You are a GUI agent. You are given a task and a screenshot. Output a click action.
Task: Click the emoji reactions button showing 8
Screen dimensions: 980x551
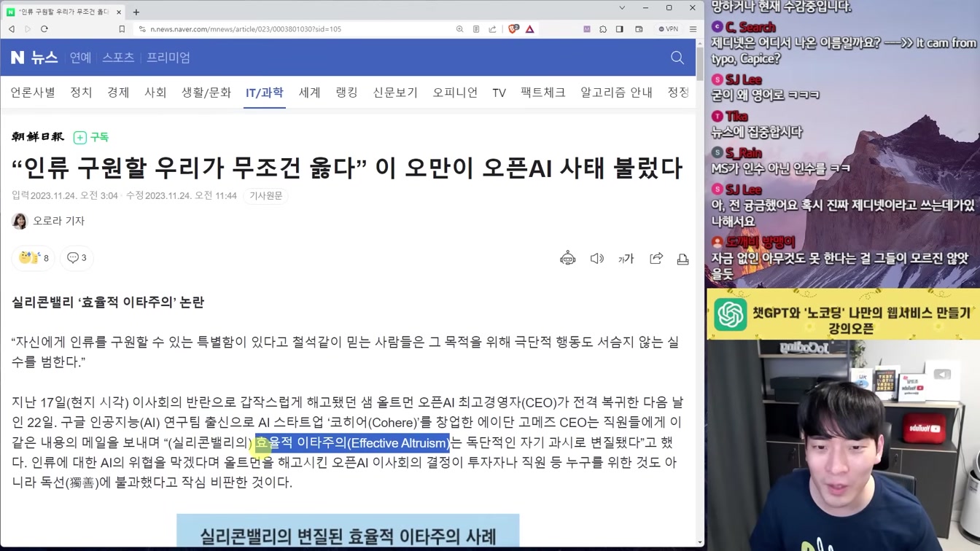[x=33, y=258]
